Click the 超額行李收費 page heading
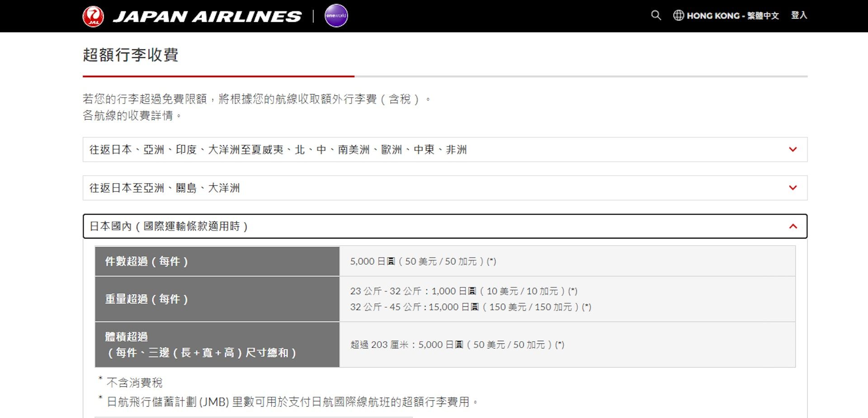868x418 pixels. [x=131, y=55]
